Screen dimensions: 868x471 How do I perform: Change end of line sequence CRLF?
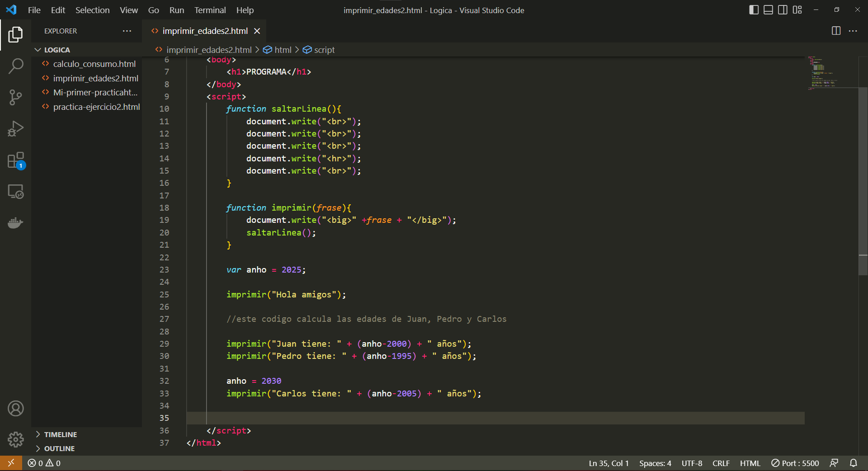pos(721,463)
